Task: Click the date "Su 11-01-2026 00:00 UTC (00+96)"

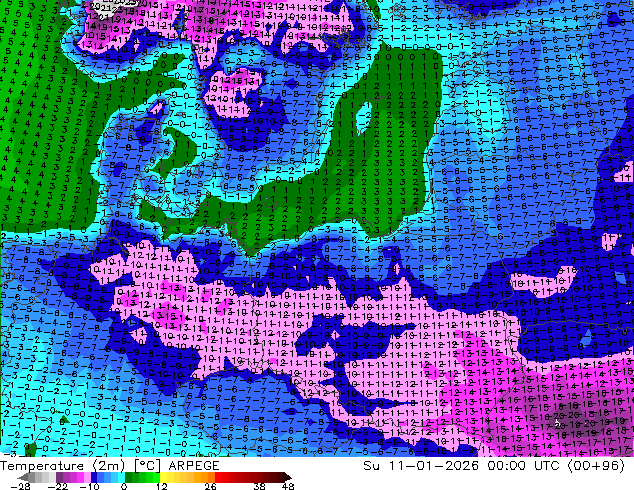Action: (x=494, y=466)
